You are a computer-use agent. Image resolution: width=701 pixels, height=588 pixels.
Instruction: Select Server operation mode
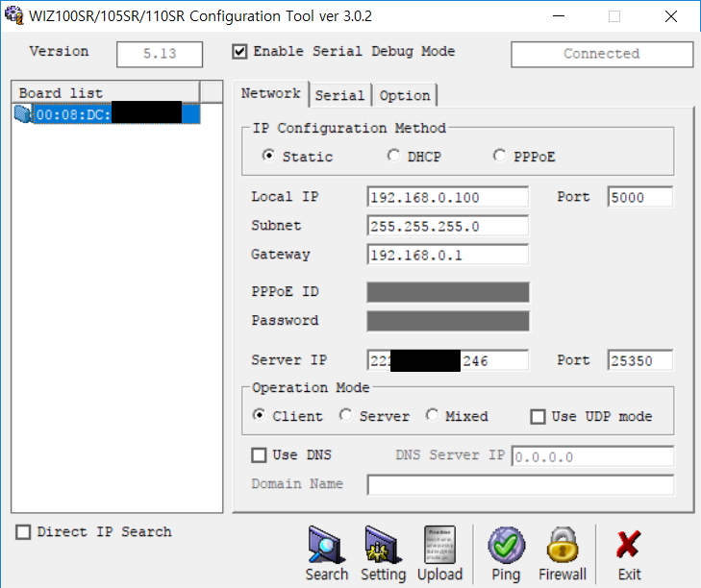coord(345,415)
